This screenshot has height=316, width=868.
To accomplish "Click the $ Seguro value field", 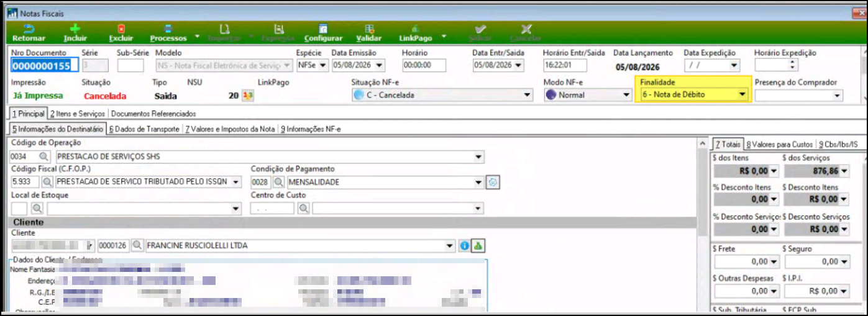I will 816,262.
